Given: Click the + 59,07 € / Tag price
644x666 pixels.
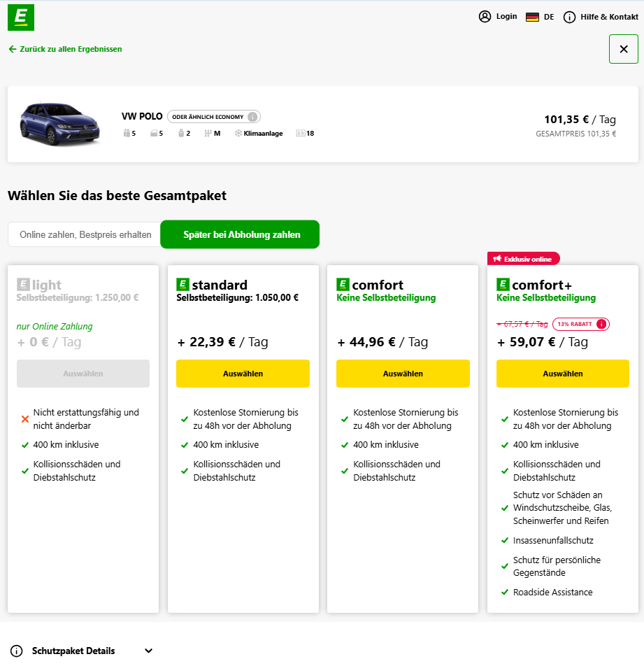Looking at the screenshot, I should [543, 342].
